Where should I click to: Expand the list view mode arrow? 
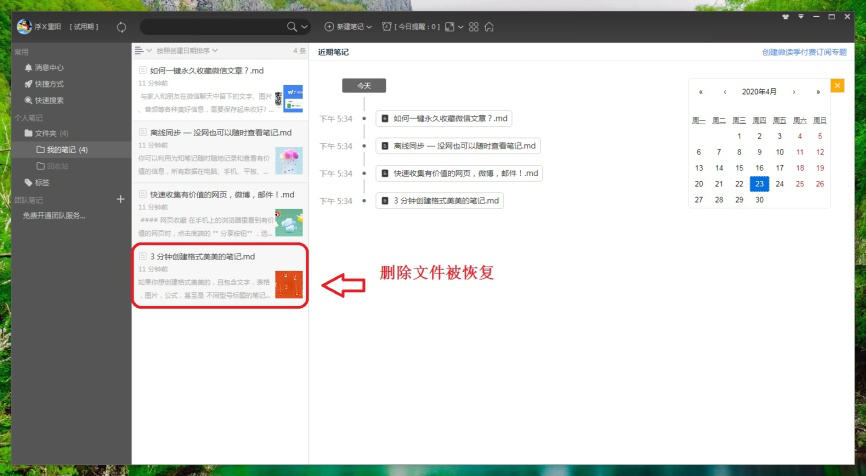pyautogui.click(x=149, y=51)
